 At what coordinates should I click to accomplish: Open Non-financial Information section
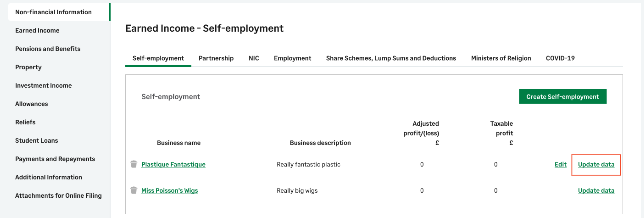(53, 12)
